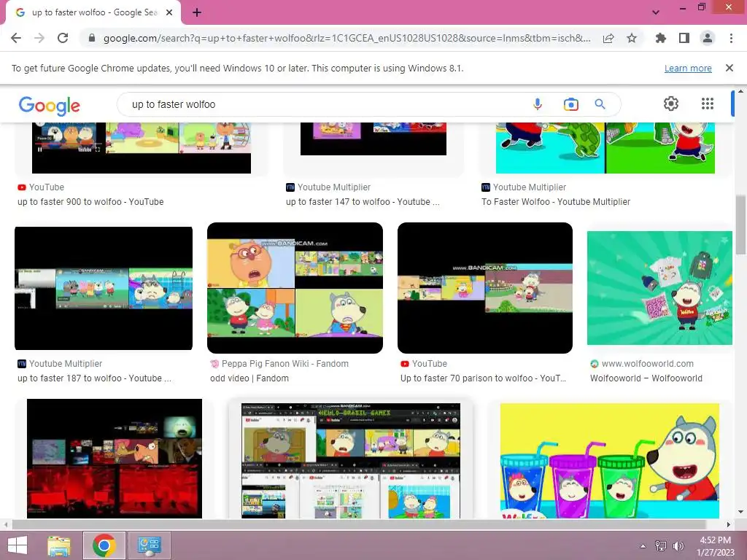Image resolution: width=747 pixels, height=560 pixels.
Task: Submit search with the magnifier icon
Action: (600, 104)
